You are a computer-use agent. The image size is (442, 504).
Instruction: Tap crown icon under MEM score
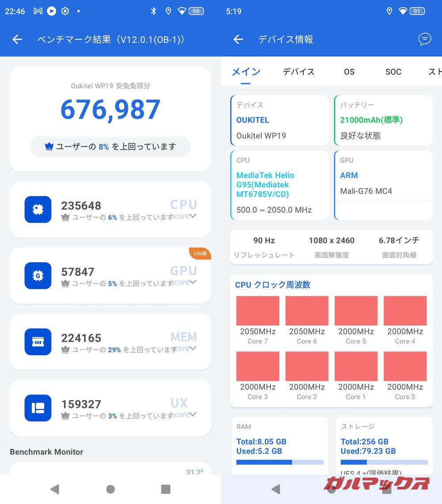(x=65, y=350)
